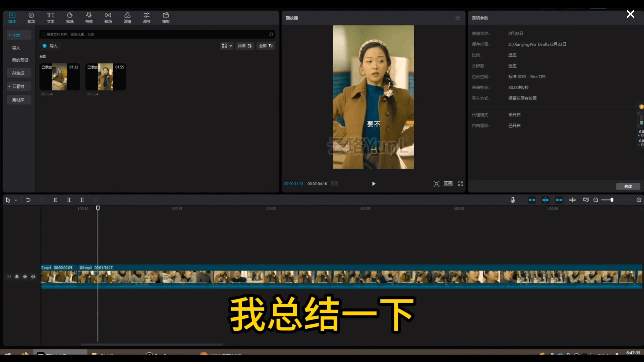Click the 修改 modify button

coord(628,186)
